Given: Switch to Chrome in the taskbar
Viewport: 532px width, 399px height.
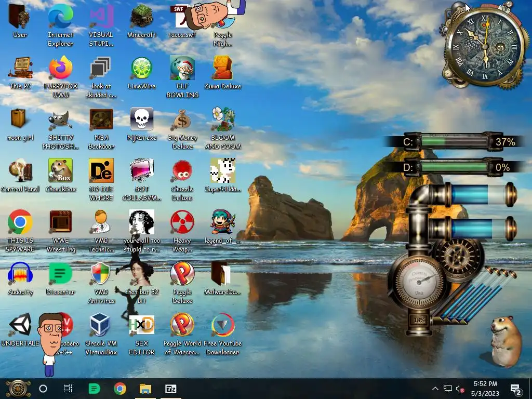Looking at the screenshot, I should tap(120, 389).
